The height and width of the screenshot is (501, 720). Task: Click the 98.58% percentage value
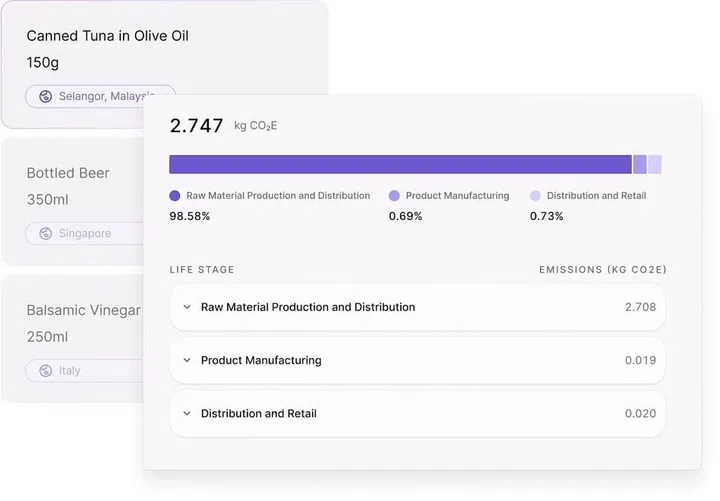point(190,216)
